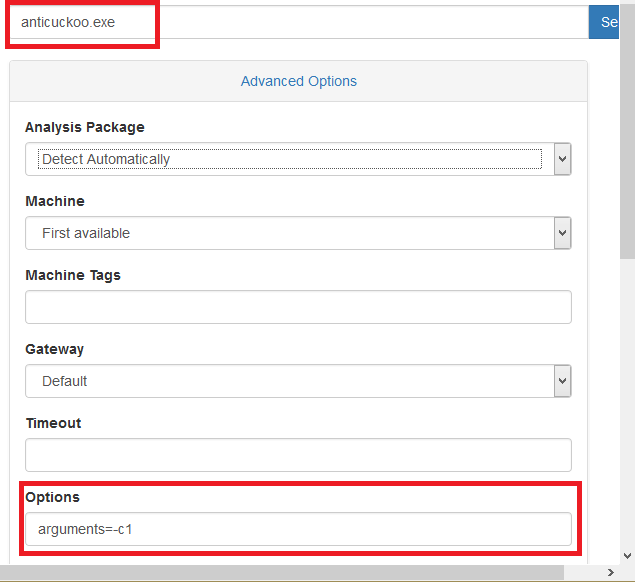The height and width of the screenshot is (582, 635).
Task: Open the Machine dropdown showing First available
Action: coord(298,233)
